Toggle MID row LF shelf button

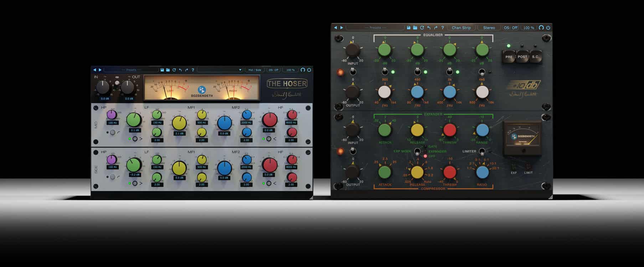tap(135, 139)
